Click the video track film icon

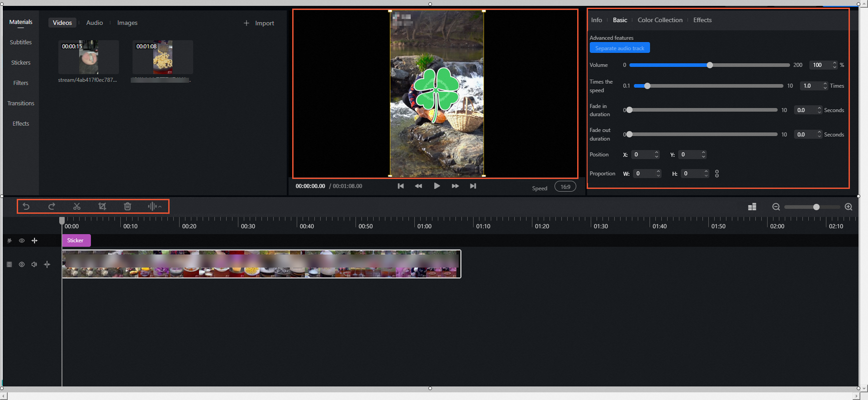[x=9, y=264]
